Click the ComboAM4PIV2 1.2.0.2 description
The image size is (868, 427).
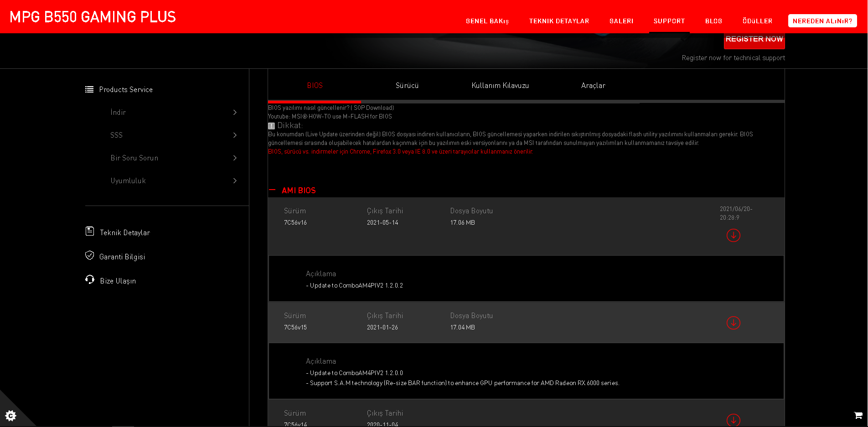tap(355, 286)
